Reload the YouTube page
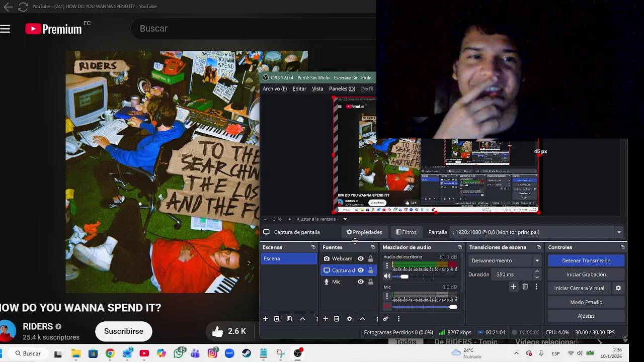The height and width of the screenshot is (362, 644). point(23,7)
